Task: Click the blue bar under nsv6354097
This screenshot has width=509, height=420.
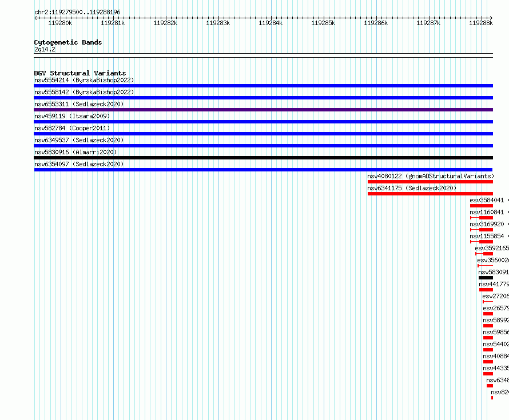Action: [263, 170]
